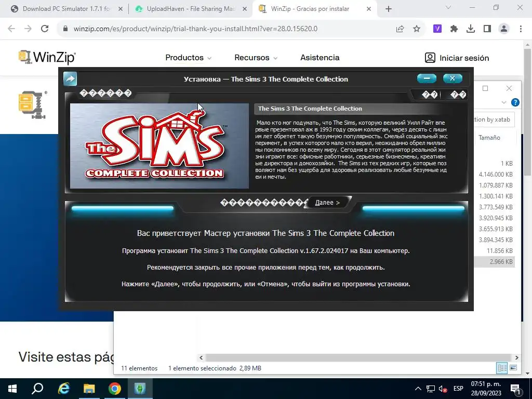Open the Chrome profile avatar

(504, 29)
